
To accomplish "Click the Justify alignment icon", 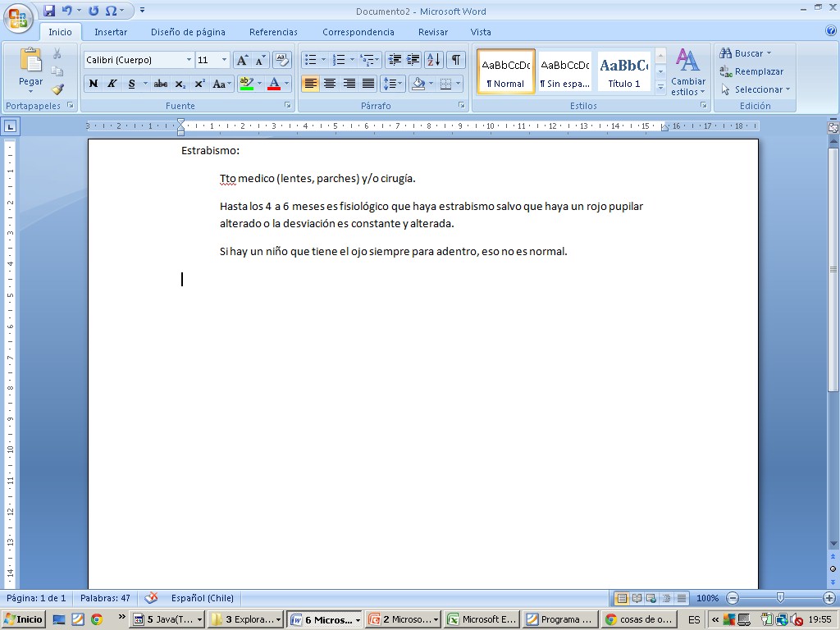I will [368, 84].
